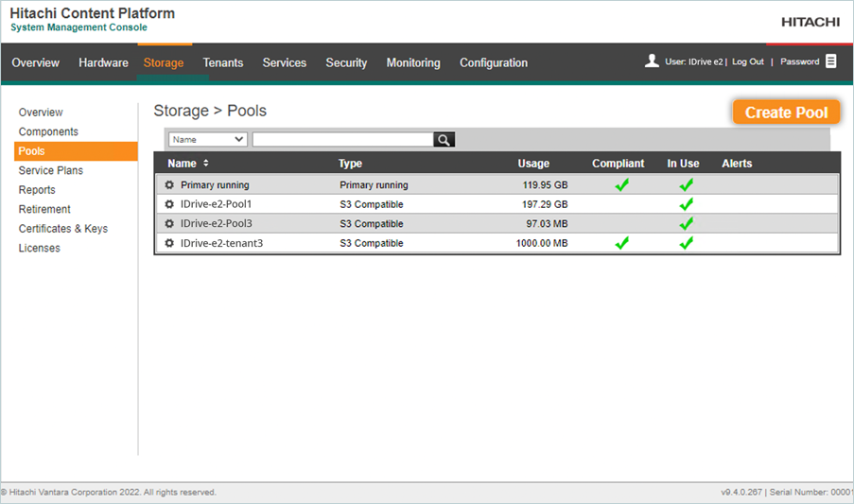Click gear icon beside Primary running
This screenshot has width=854, height=504.
pos(169,185)
